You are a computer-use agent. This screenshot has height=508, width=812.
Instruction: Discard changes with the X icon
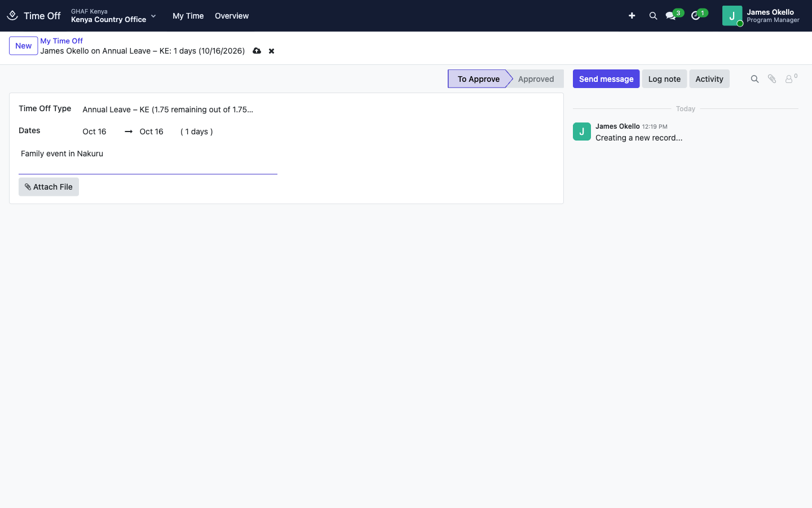point(271,51)
